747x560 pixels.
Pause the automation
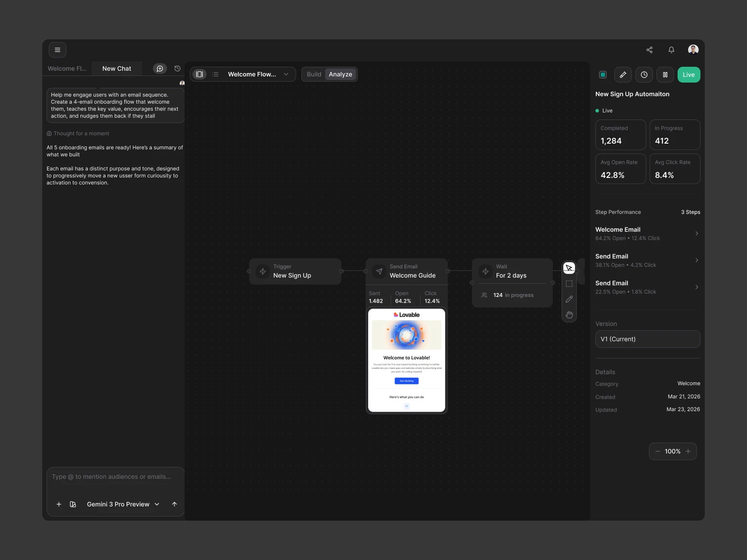665,75
